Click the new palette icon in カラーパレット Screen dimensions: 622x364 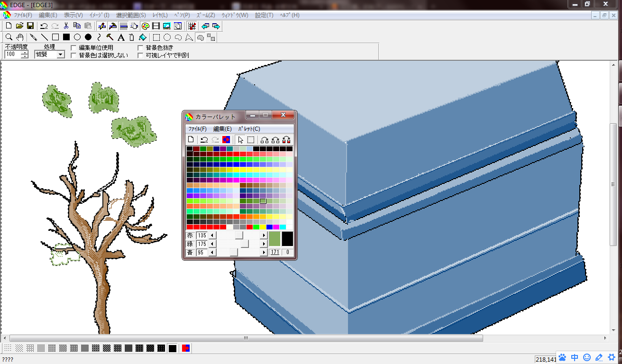click(191, 139)
